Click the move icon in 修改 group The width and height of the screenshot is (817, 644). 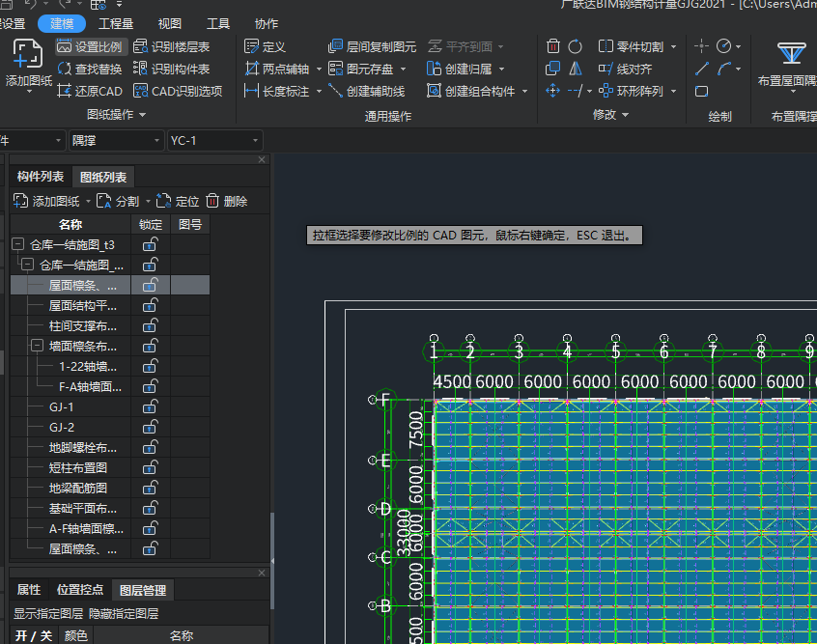coord(552,91)
